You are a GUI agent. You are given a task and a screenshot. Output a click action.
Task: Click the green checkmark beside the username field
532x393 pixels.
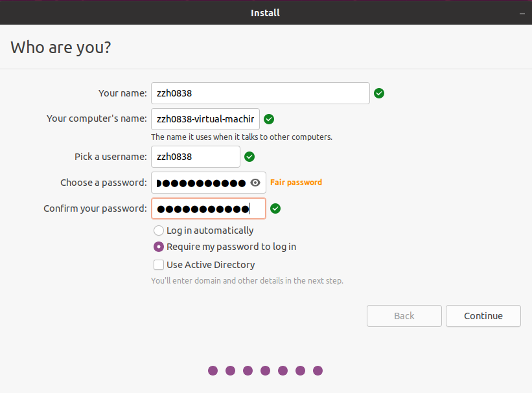(x=249, y=157)
